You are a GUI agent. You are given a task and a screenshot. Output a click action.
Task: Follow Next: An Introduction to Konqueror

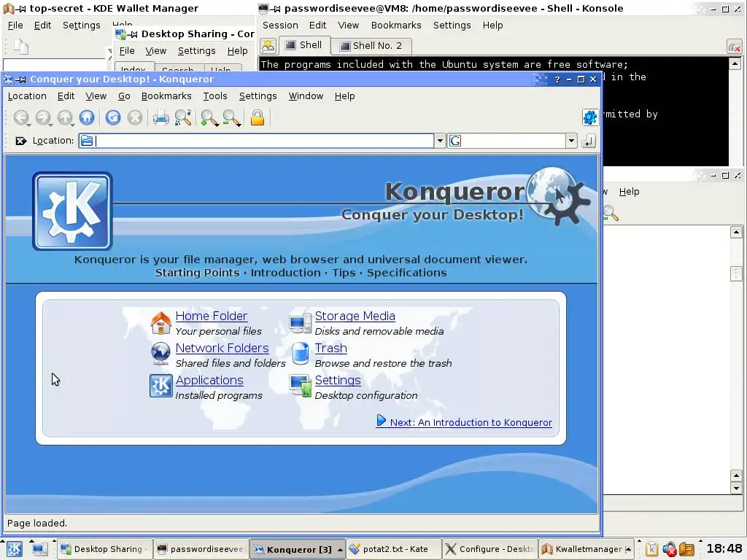click(464, 422)
